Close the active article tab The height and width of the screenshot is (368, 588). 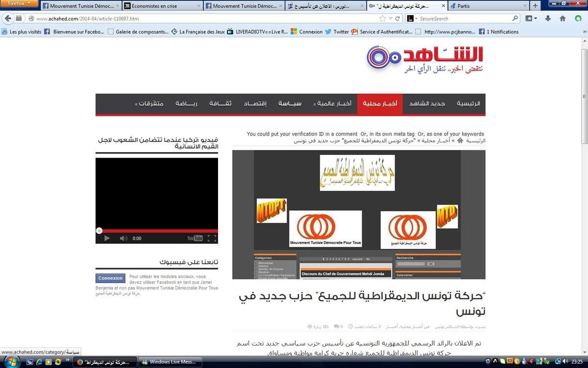pos(443,6)
